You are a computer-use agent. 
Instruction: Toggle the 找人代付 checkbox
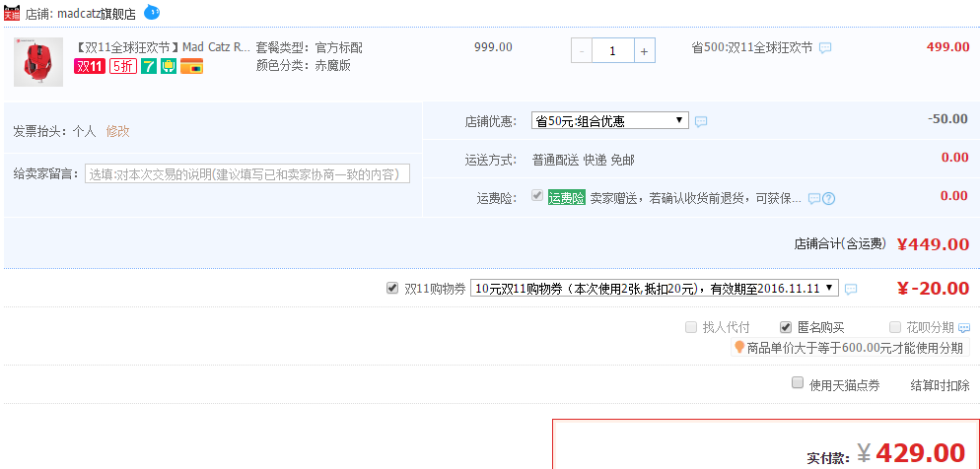coord(691,326)
